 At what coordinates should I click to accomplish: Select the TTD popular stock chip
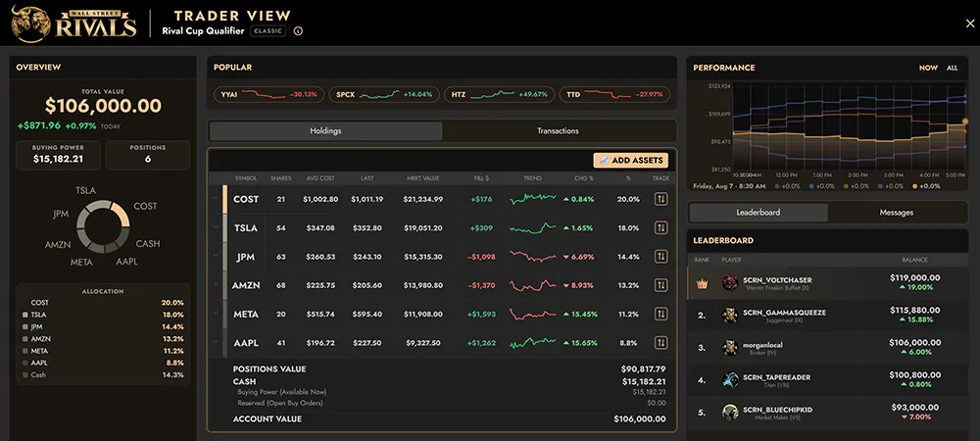click(614, 95)
